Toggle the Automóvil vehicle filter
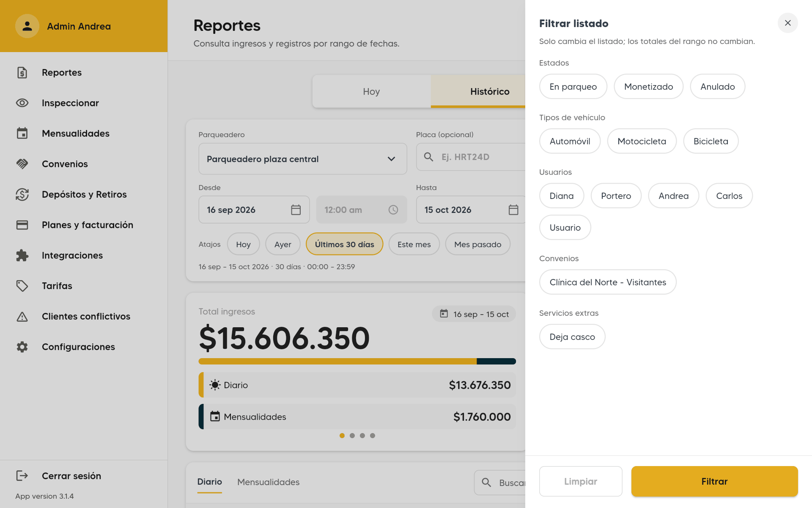 click(x=570, y=141)
